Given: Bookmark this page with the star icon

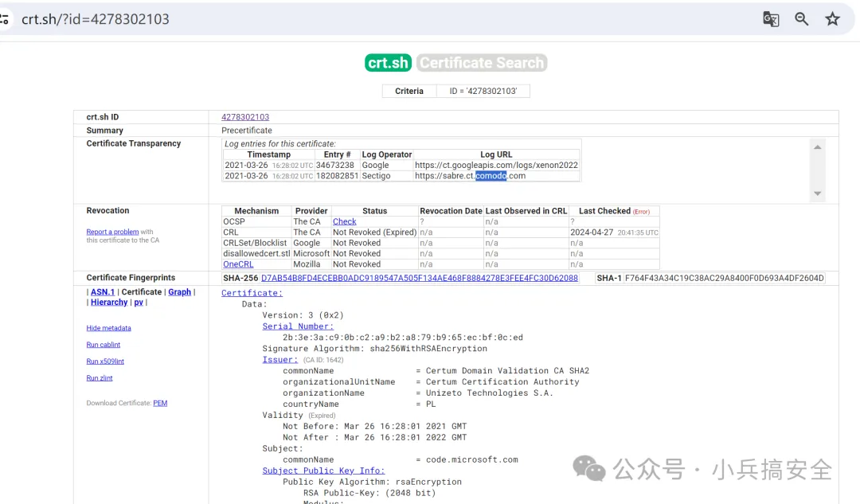Looking at the screenshot, I should coord(832,19).
